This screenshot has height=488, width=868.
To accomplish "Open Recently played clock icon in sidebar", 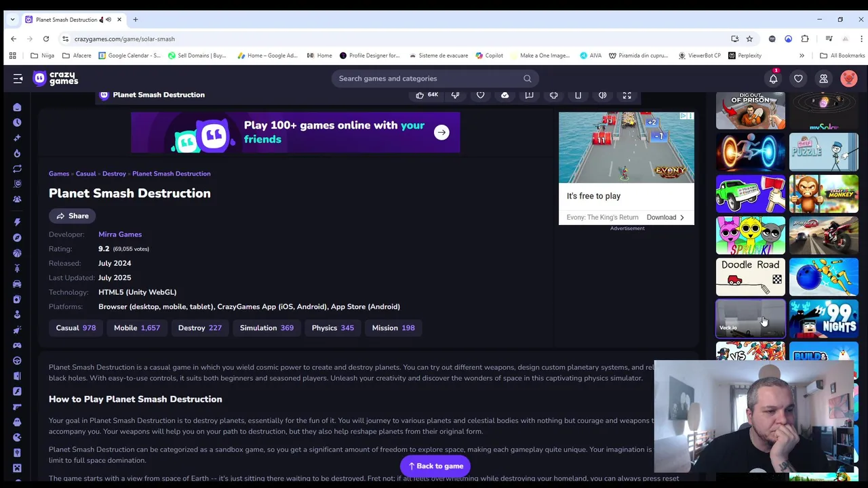I will pos(17,123).
